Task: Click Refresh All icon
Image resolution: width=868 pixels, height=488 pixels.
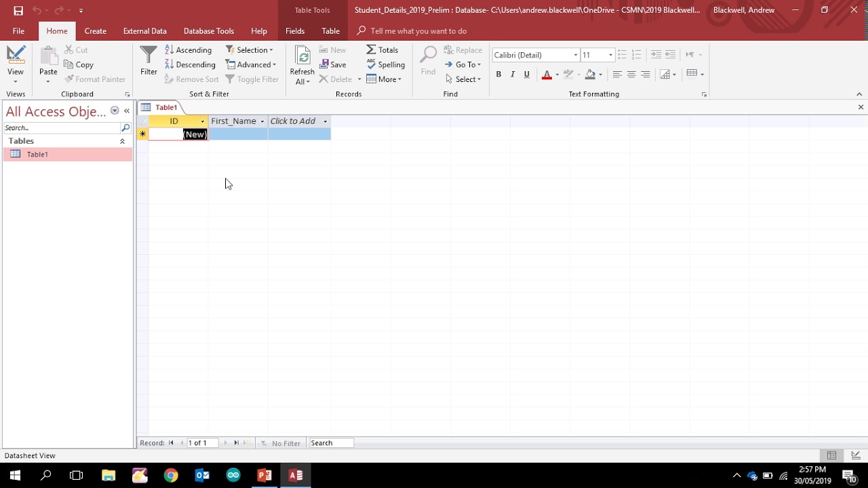Action: point(302,56)
